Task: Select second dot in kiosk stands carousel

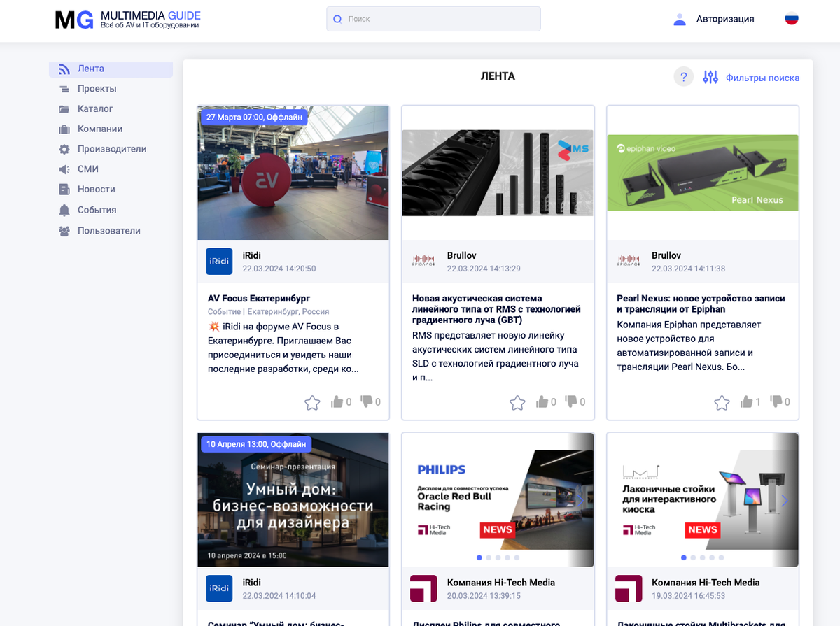Action: point(693,557)
